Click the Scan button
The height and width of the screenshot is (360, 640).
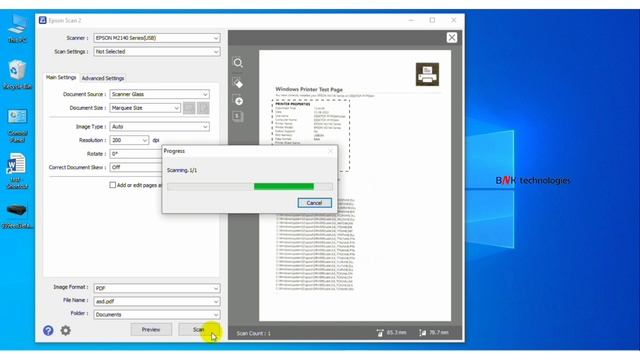coord(199,329)
